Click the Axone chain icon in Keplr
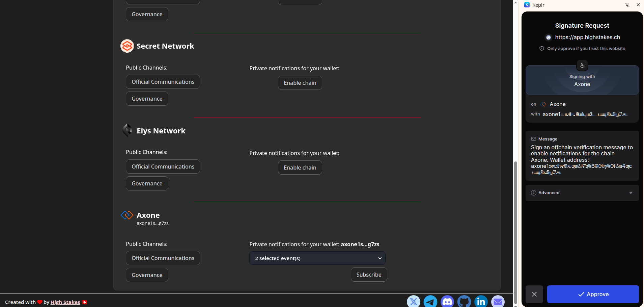This screenshot has height=307, width=644. pos(543,104)
